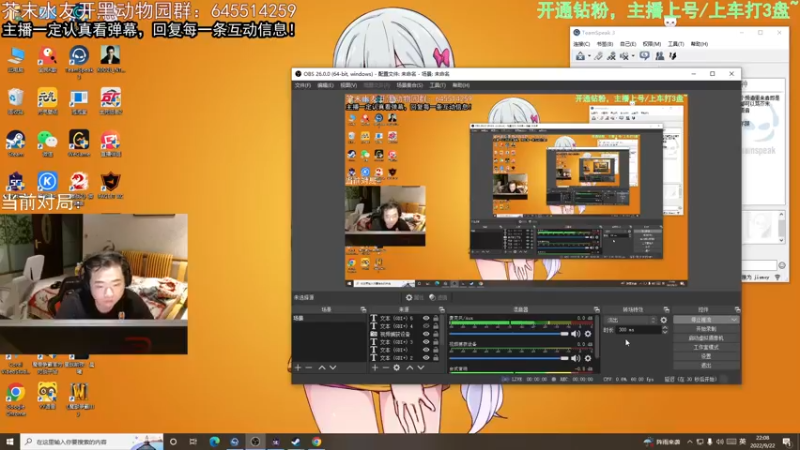This screenshot has width=800, height=450.
Task: Pop out the controls dock icon
Action: (x=737, y=310)
